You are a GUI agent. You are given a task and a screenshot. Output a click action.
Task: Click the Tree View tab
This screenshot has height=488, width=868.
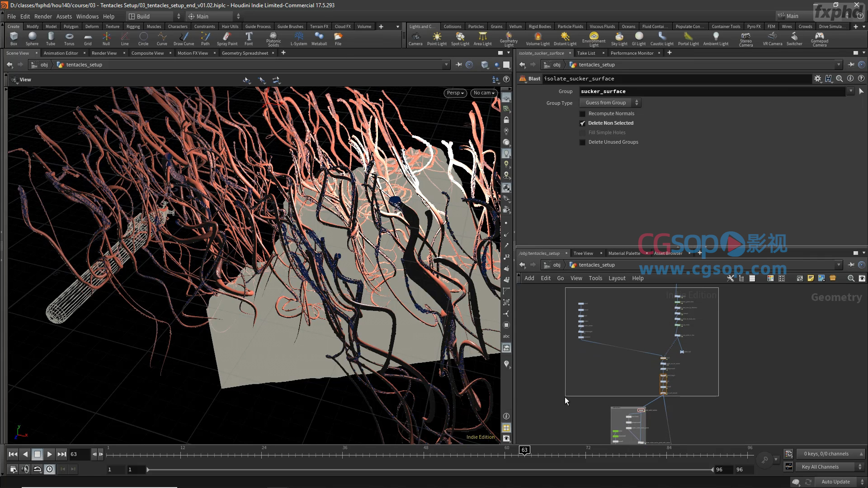pos(582,253)
